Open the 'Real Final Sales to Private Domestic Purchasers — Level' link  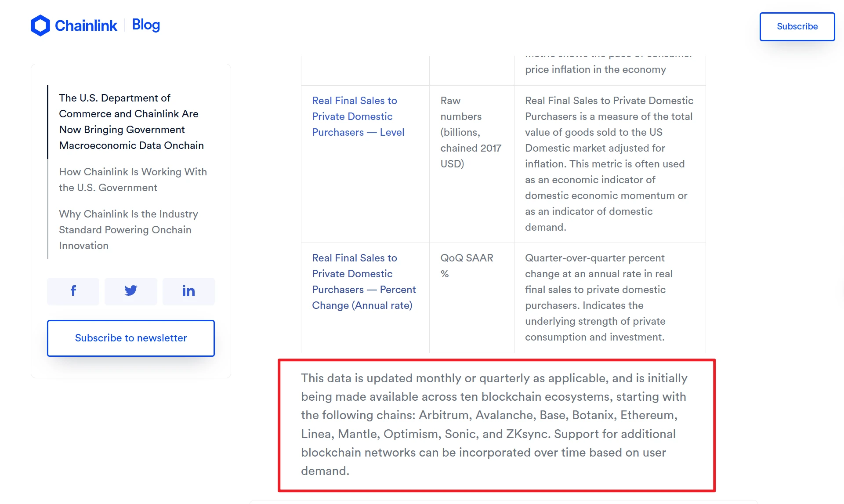pyautogui.click(x=358, y=116)
